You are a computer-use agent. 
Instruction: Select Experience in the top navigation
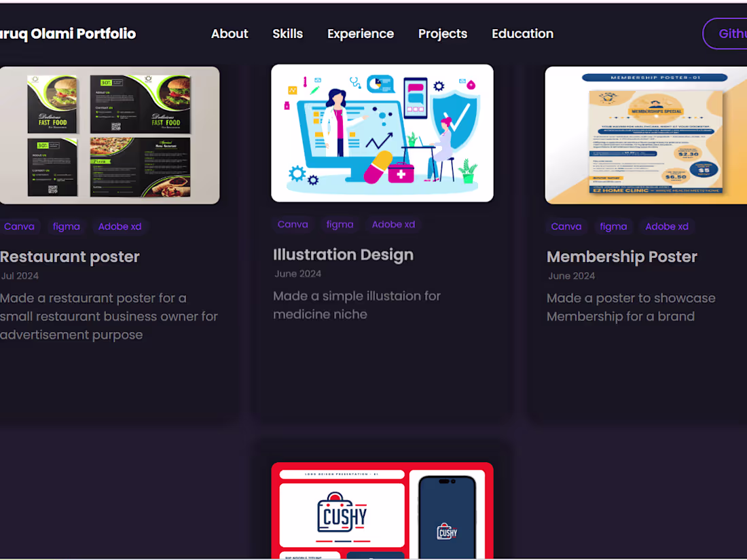coord(361,34)
